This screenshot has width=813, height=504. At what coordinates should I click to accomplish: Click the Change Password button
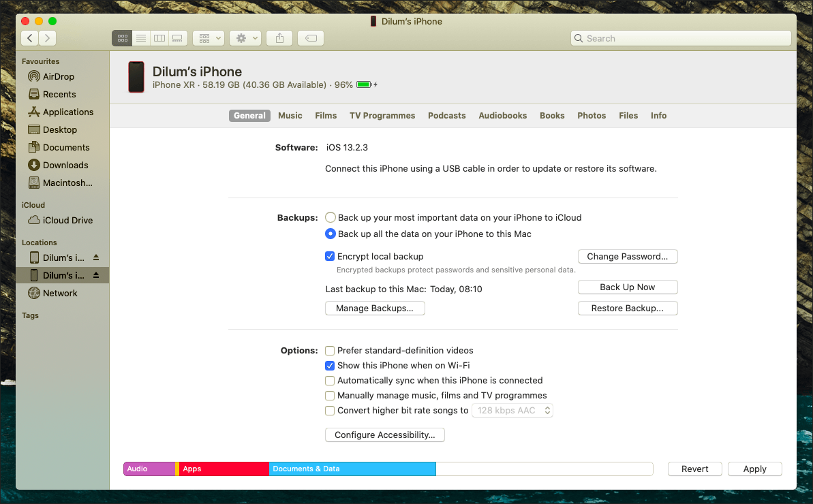point(628,256)
